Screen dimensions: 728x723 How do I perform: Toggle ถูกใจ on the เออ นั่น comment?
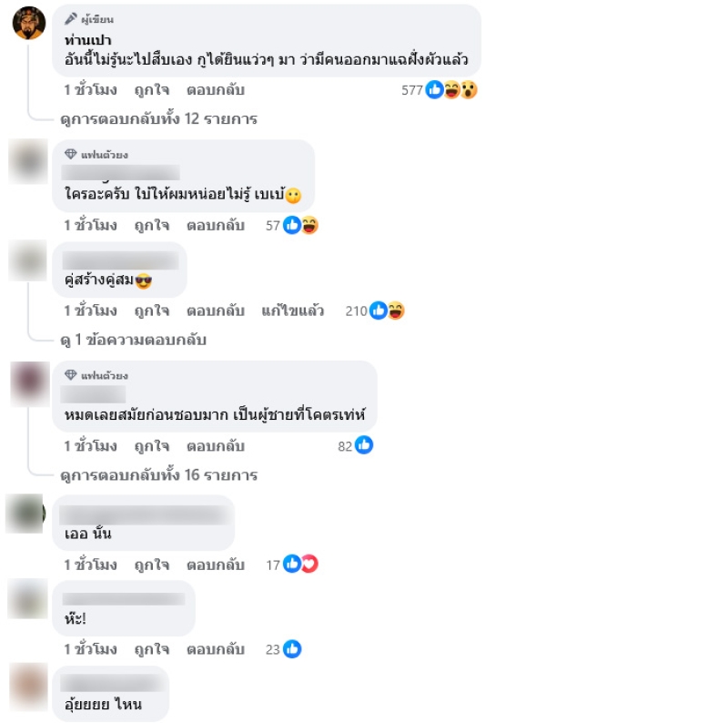(152, 565)
